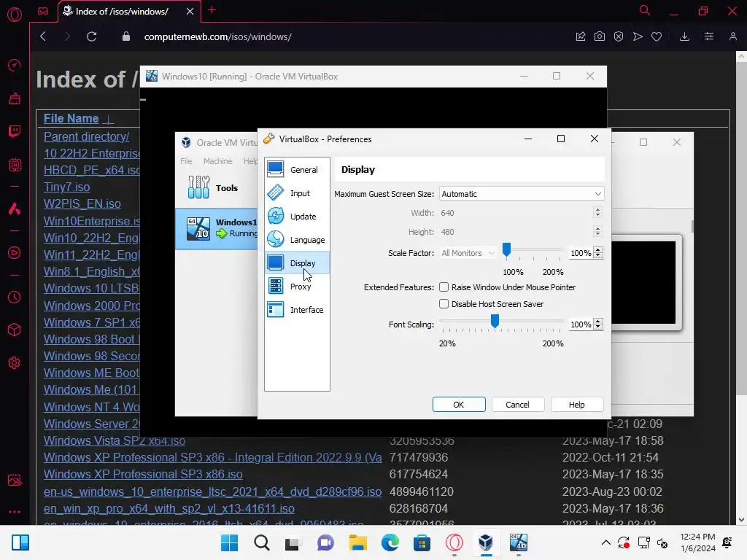Open Microsoft Store from taskbar

[x=422, y=542]
